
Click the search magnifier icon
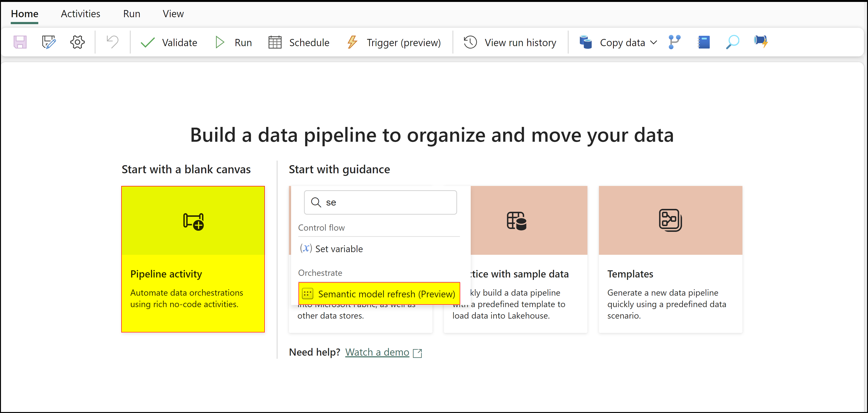point(732,42)
